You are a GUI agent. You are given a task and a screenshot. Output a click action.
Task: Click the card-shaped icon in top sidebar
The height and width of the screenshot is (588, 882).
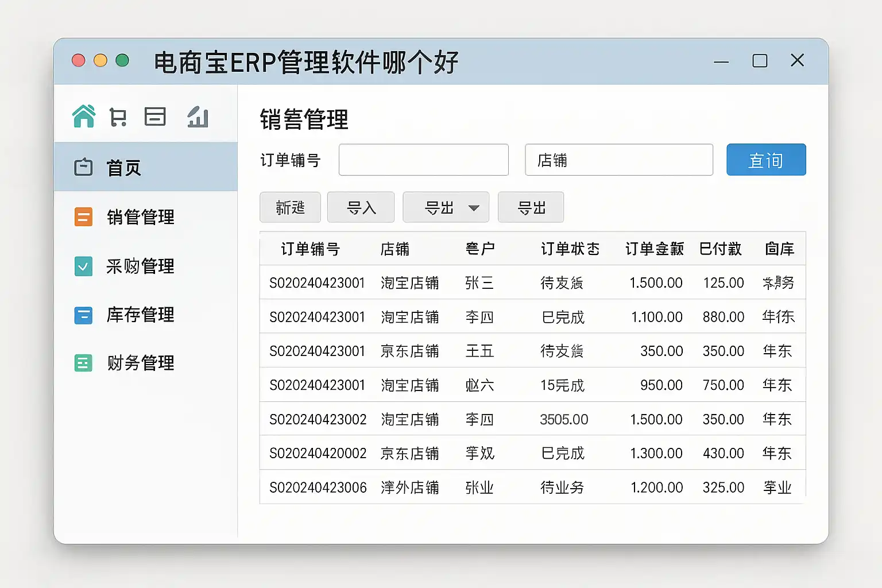pyautogui.click(x=155, y=117)
